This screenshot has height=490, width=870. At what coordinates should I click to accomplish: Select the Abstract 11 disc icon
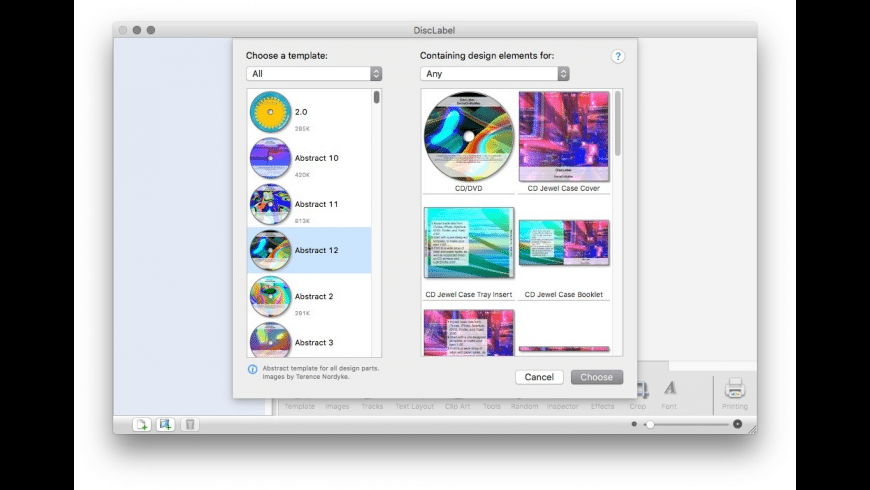[x=270, y=204]
